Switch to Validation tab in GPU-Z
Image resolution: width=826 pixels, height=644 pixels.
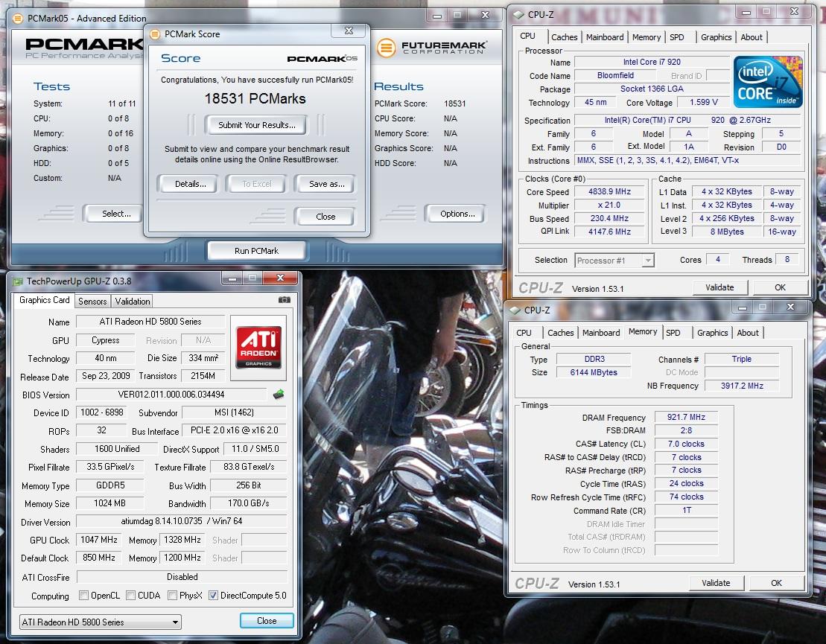click(x=133, y=302)
